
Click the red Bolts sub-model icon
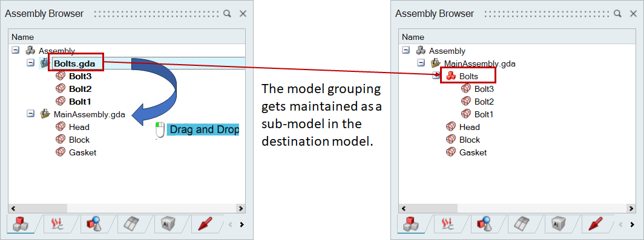[451, 76]
